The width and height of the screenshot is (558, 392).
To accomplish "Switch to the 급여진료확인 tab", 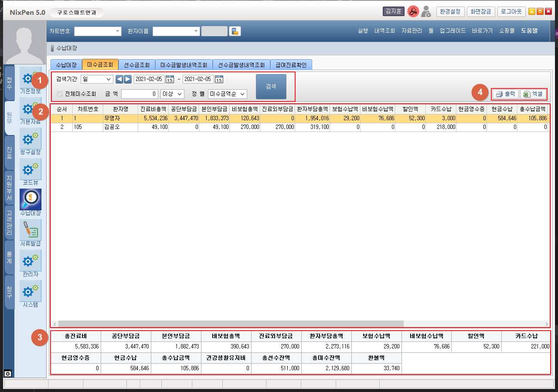I will pyautogui.click(x=291, y=65).
